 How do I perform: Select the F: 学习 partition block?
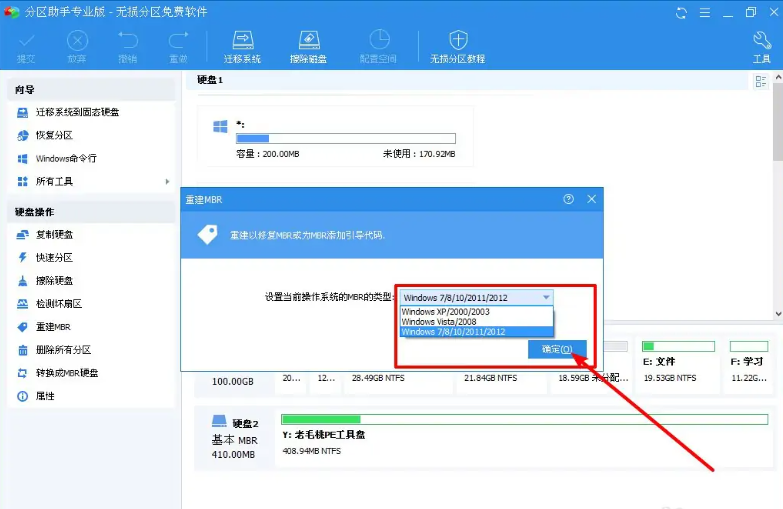coord(749,364)
